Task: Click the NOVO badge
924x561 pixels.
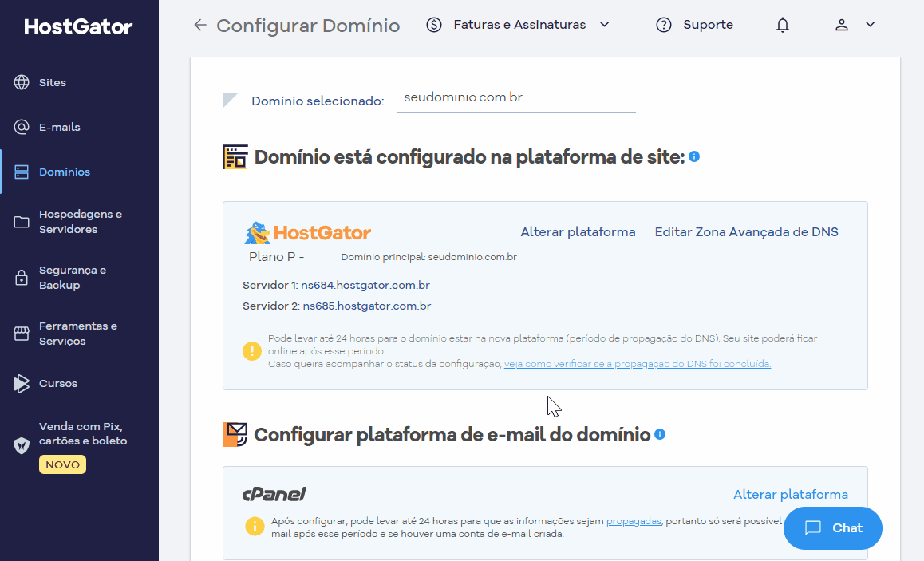Action: (62, 464)
